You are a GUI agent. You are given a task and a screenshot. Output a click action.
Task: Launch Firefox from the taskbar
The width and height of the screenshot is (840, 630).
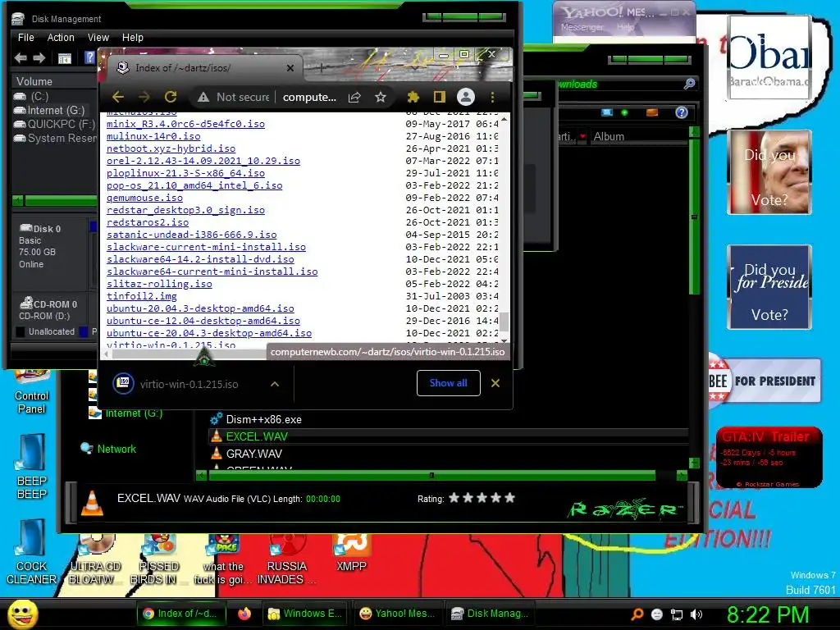pyautogui.click(x=244, y=614)
